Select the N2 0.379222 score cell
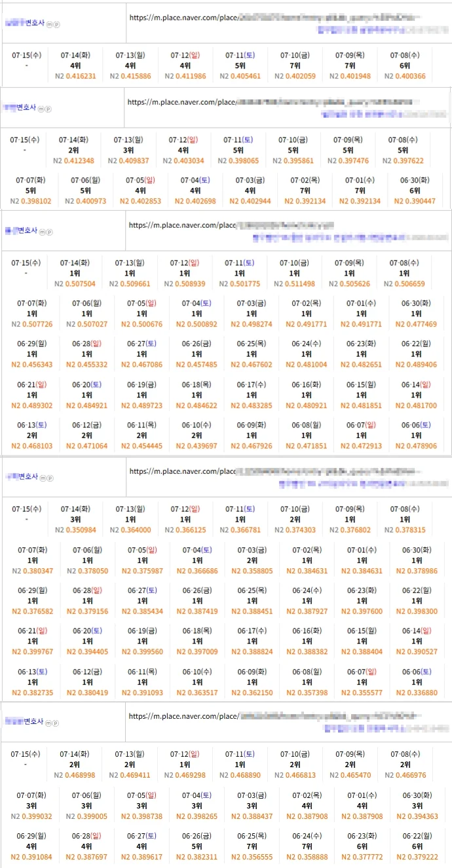The height and width of the screenshot is (868, 452). click(417, 856)
